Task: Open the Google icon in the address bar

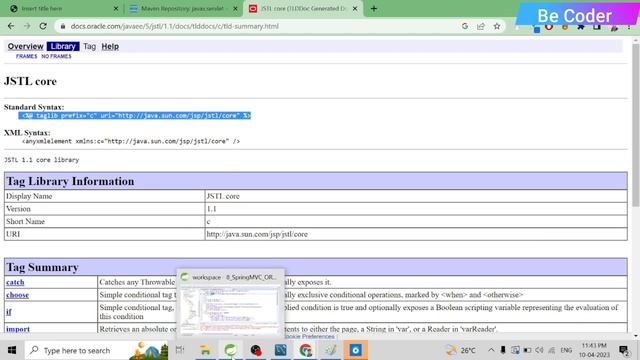Action: click(x=464, y=26)
